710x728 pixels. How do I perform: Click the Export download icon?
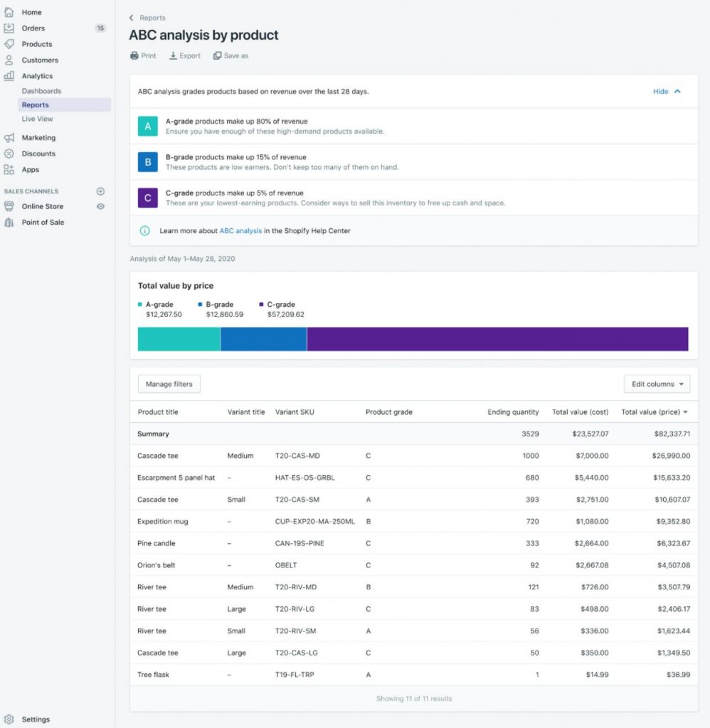coord(173,55)
